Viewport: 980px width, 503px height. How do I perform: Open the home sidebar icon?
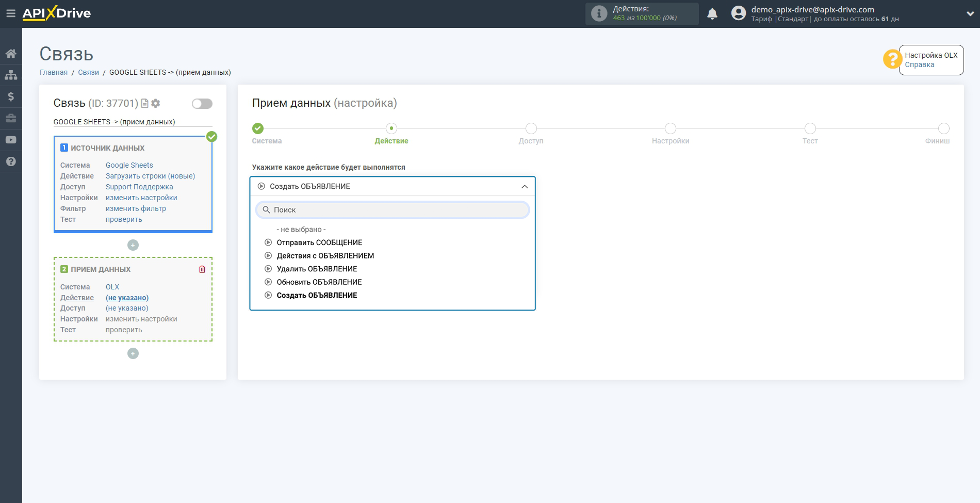click(x=11, y=53)
